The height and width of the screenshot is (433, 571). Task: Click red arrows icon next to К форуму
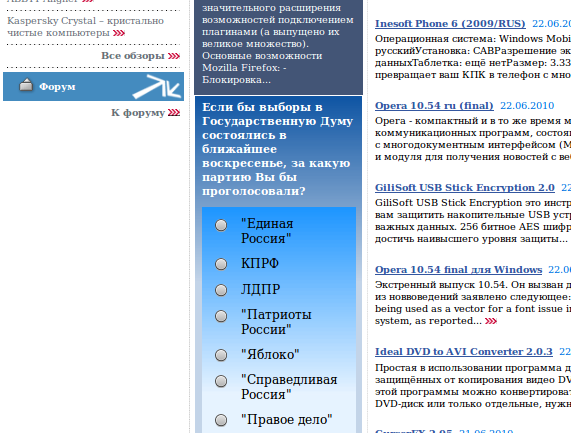(174, 113)
